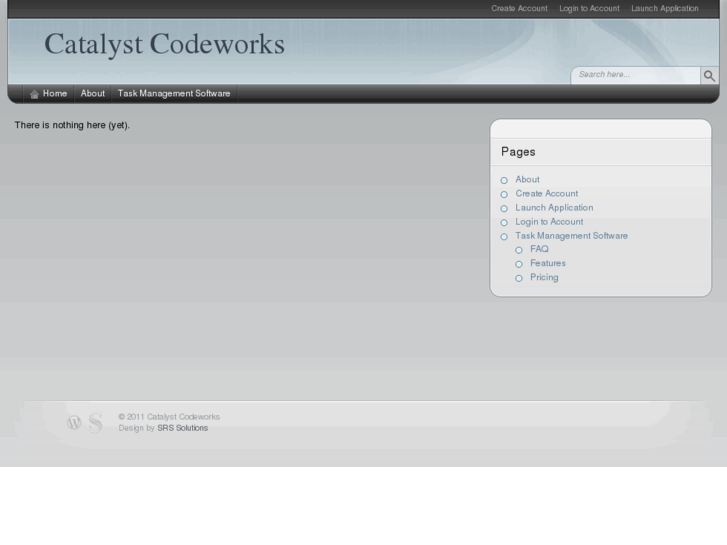
Task: Open Task Management Software in Pages sidebar
Action: tap(571, 236)
